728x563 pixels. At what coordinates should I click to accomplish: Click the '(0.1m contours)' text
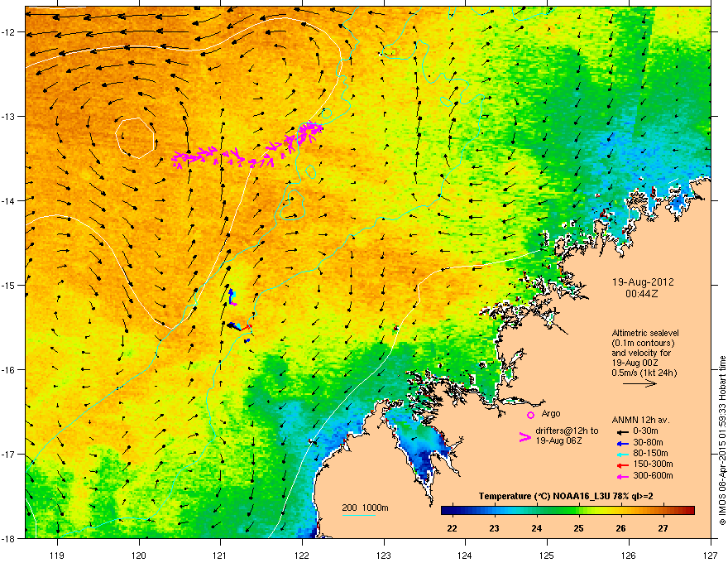[x=643, y=344]
